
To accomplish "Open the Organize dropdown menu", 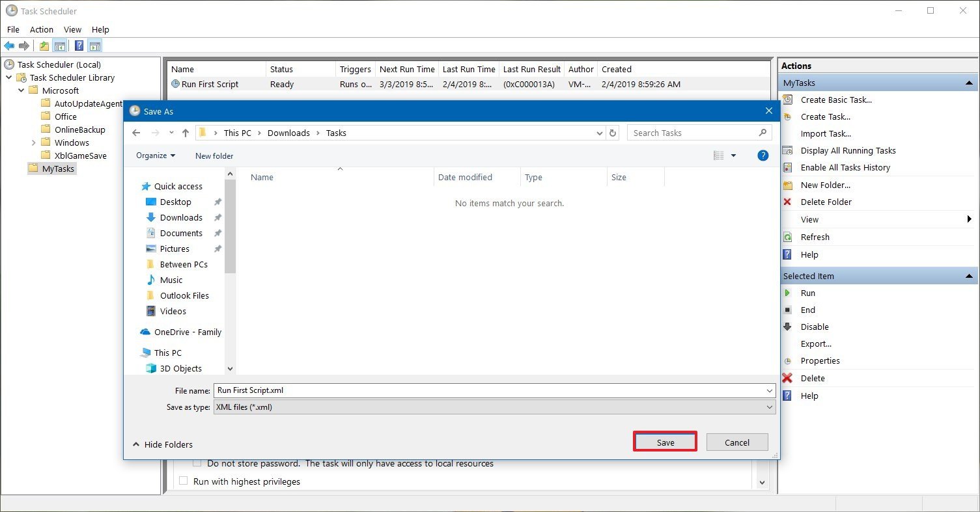I will 156,155.
